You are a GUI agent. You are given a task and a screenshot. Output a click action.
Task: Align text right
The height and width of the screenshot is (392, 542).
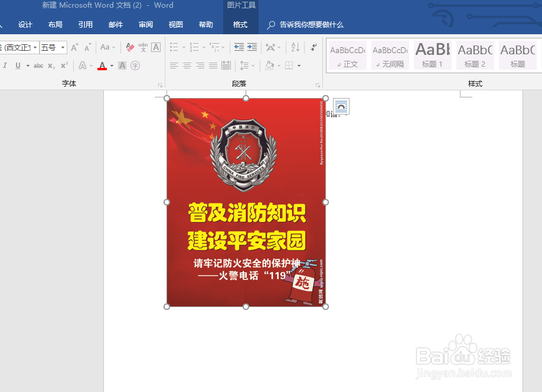click(x=200, y=66)
